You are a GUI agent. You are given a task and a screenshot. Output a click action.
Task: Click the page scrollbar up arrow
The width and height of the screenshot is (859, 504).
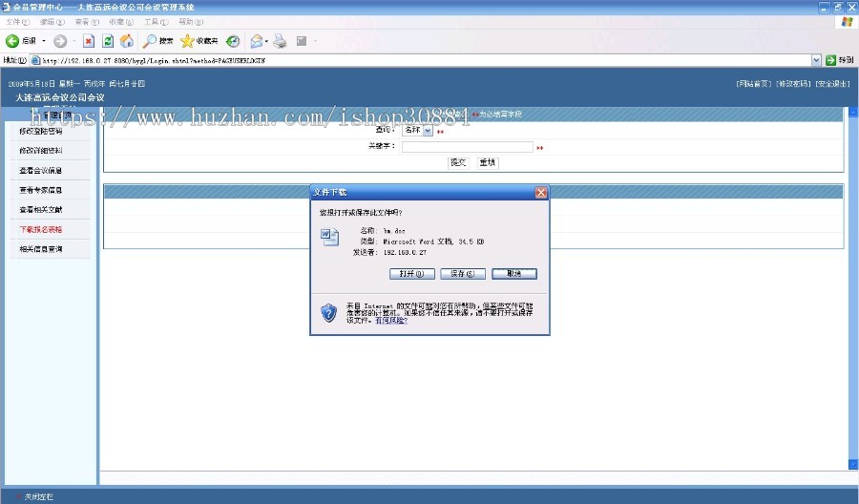click(853, 112)
